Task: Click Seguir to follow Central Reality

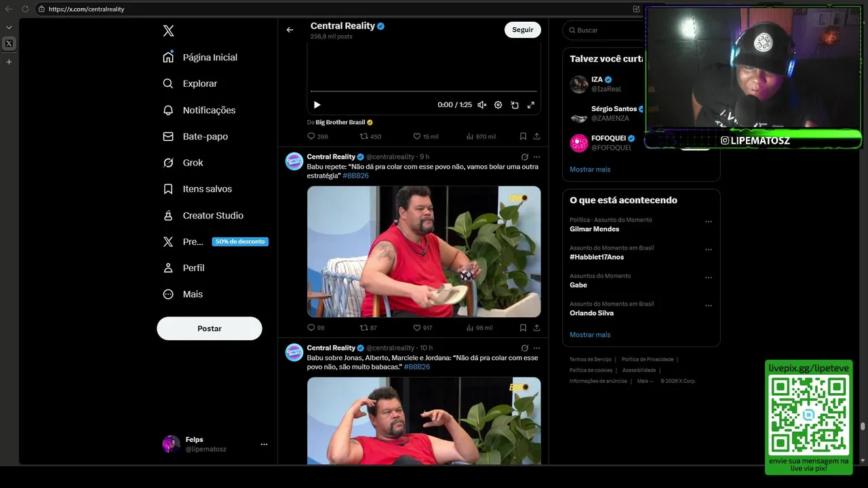Action: [x=523, y=30]
